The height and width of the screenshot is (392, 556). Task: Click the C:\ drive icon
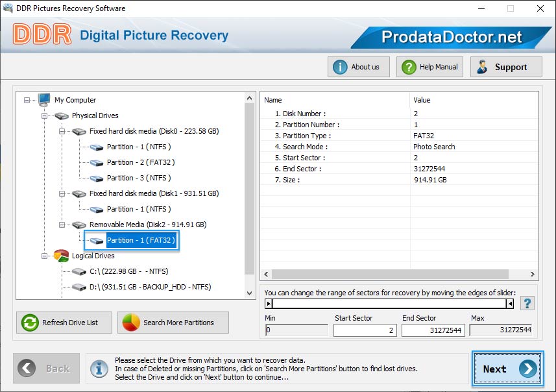(x=79, y=272)
